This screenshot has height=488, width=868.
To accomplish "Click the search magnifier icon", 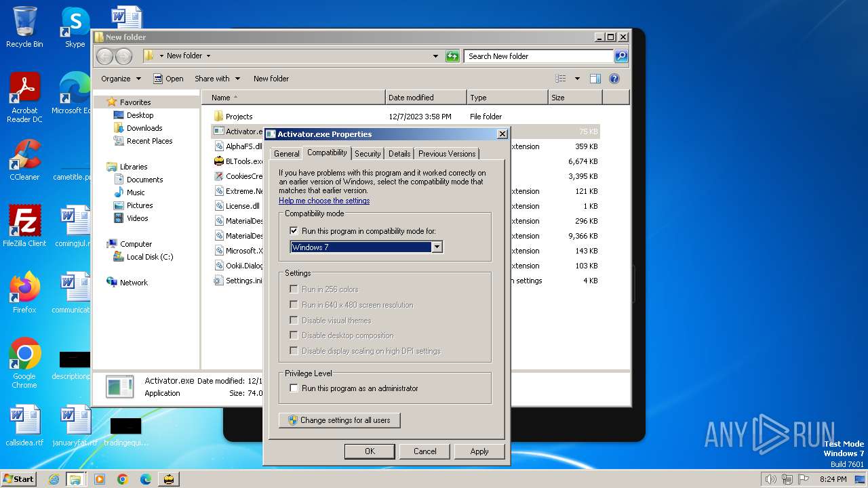I will tap(620, 56).
